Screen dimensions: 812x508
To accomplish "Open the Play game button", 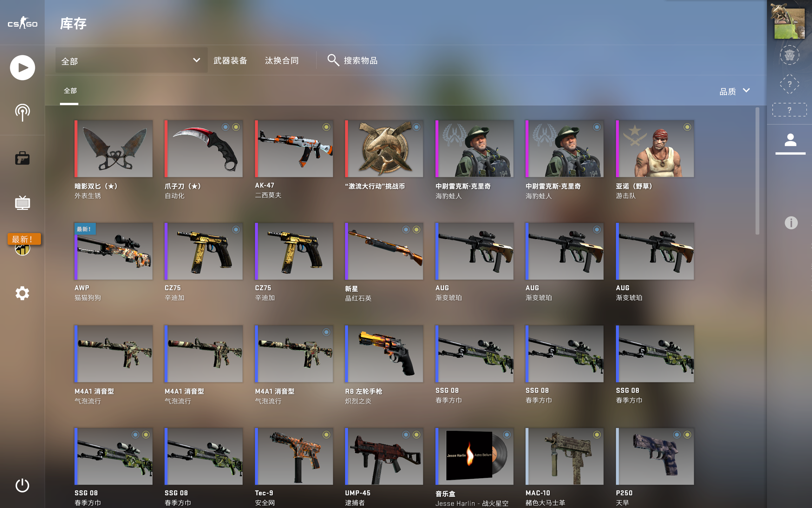I will pos(23,68).
